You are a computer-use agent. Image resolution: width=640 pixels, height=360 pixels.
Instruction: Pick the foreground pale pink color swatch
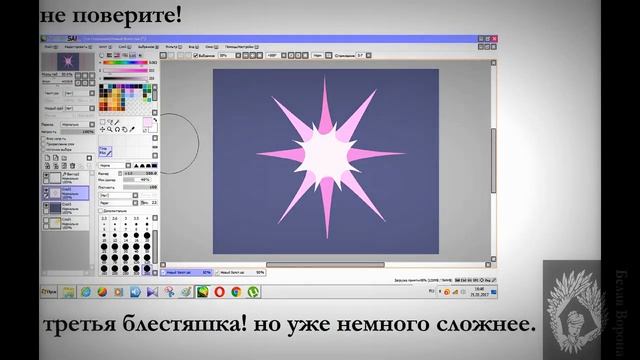click(147, 122)
